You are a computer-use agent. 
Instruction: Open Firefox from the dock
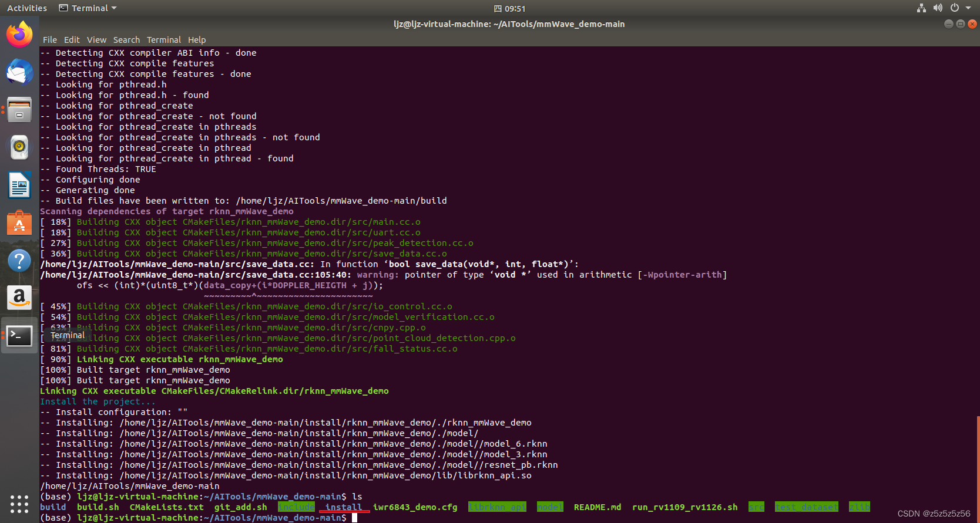19,35
